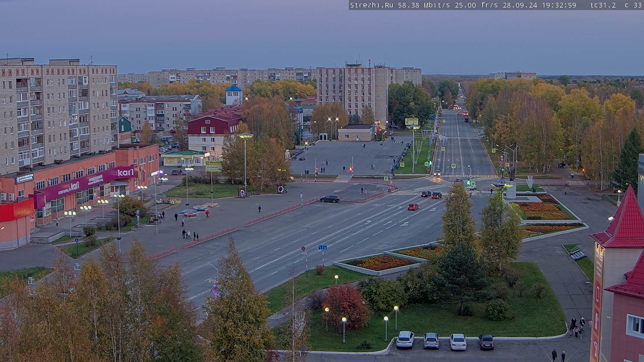Click the c 33 overlay value

(x=633, y=5)
